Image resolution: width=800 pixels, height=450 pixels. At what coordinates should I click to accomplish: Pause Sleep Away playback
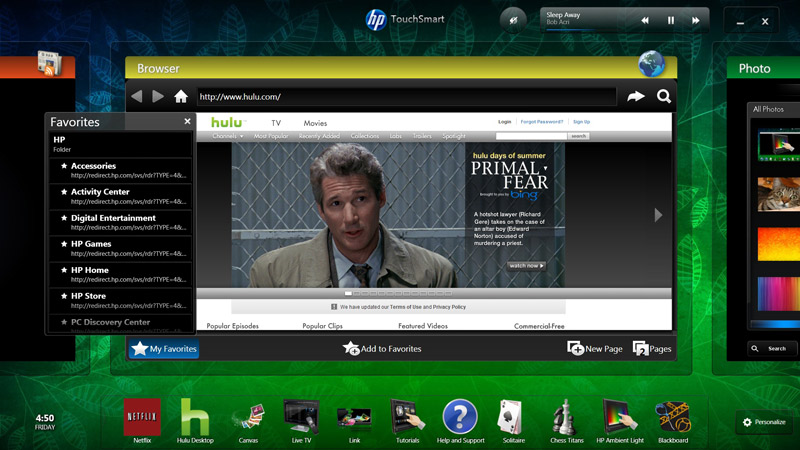[x=671, y=20]
